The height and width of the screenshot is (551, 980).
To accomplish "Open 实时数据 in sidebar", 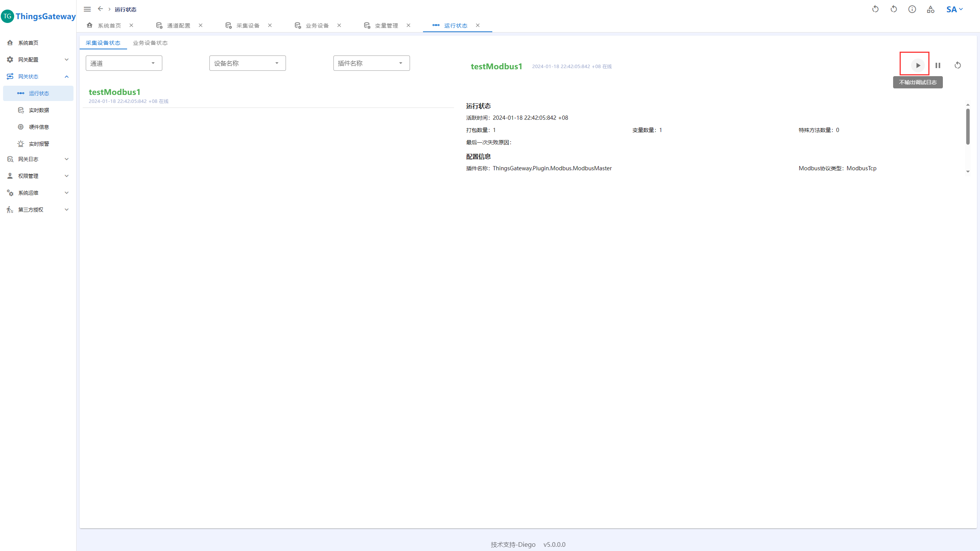I will click(39, 110).
